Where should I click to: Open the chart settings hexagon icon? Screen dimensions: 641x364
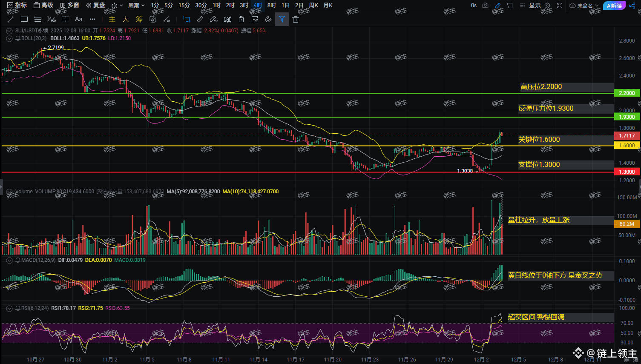[x=547, y=6]
